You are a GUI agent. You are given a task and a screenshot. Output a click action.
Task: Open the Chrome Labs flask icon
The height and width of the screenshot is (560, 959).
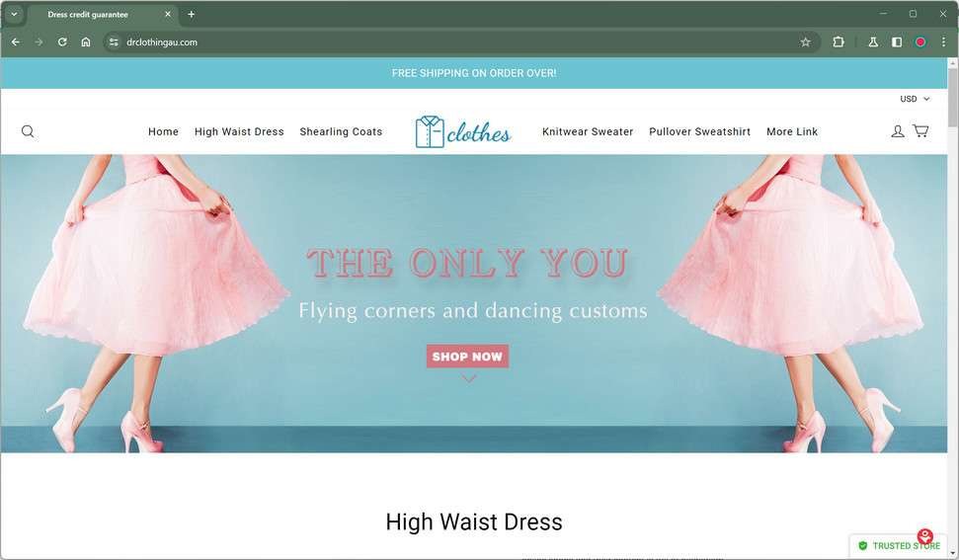pyautogui.click(x=873, y=42)
